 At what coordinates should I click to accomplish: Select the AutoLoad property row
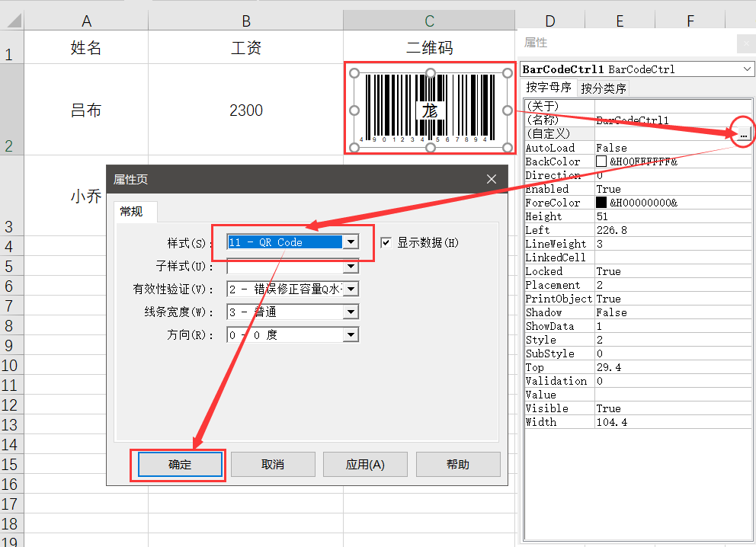pyautogui.click(x=638, y=148)
